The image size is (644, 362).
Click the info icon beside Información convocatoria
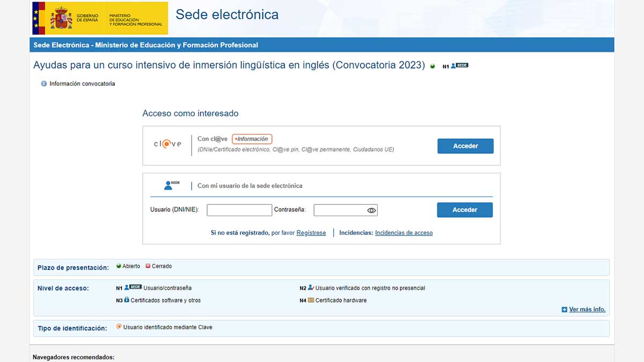pyautogui.click(x=44, y=84)
